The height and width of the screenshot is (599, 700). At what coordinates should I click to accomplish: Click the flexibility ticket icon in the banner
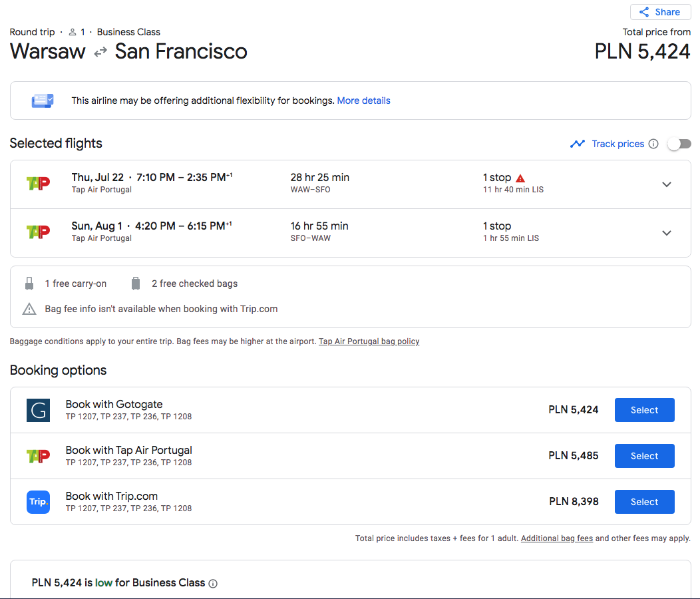(x=43, y=100)
